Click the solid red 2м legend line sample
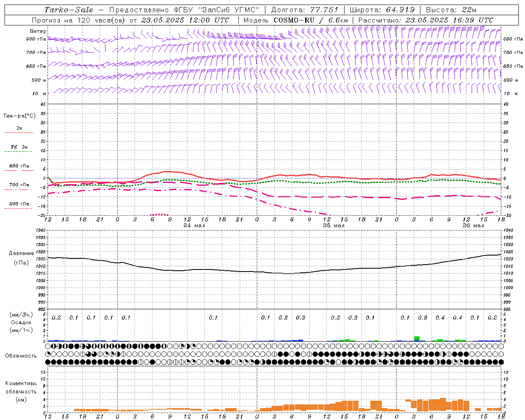The image size is (525, 420). click(19, 133)
